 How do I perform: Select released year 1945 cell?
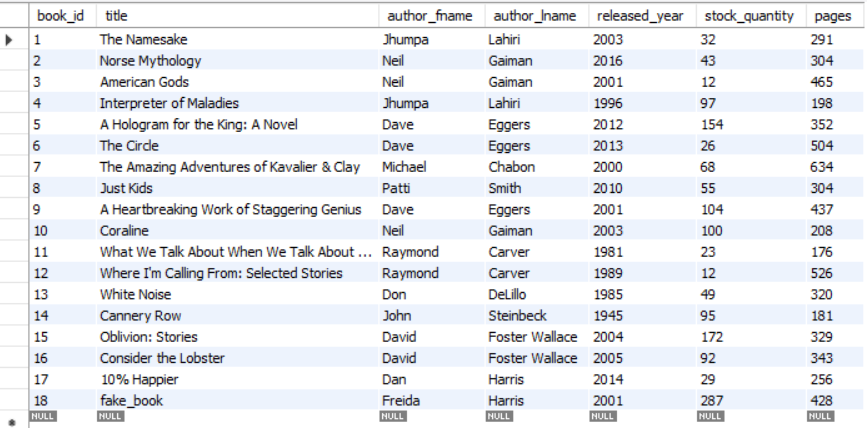[642, 315]
